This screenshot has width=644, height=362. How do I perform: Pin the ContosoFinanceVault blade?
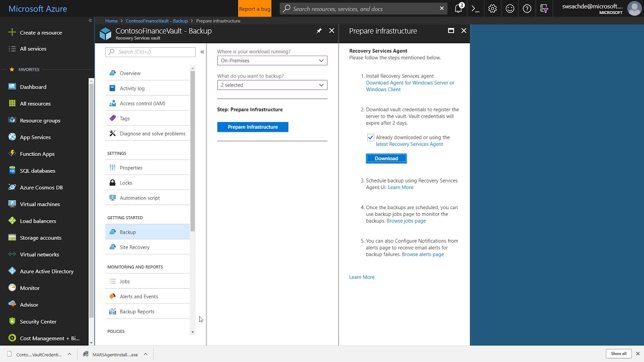tap(319, 31)
